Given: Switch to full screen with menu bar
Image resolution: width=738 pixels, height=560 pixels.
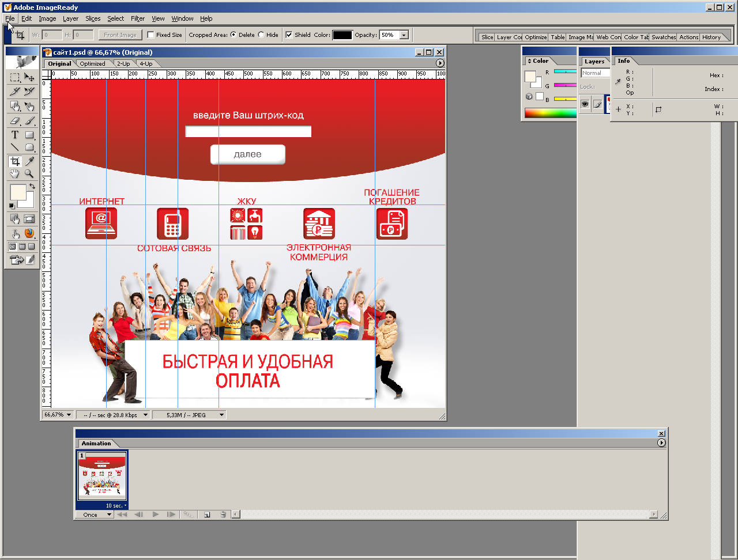Looking at the screenshot, I should [22, 247].
